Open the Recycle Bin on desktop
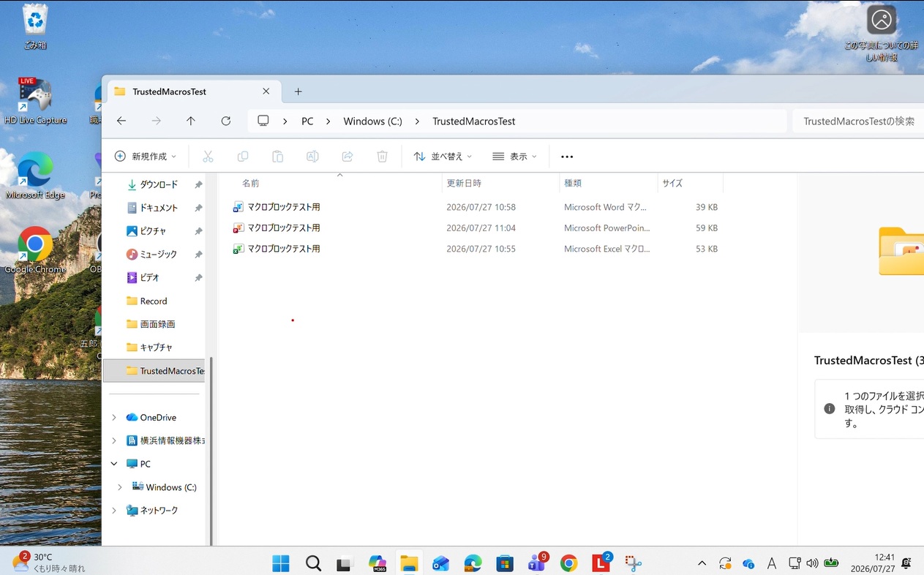The height and width of the screenshot is (575, 924). pyautogui.click(x=35, y=28)
